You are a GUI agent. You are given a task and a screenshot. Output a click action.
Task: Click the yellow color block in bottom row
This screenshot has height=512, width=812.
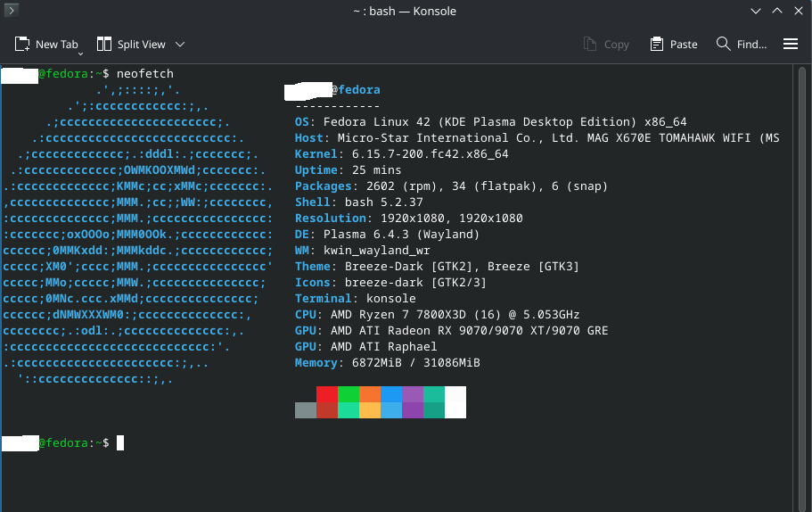click(370, 410)
